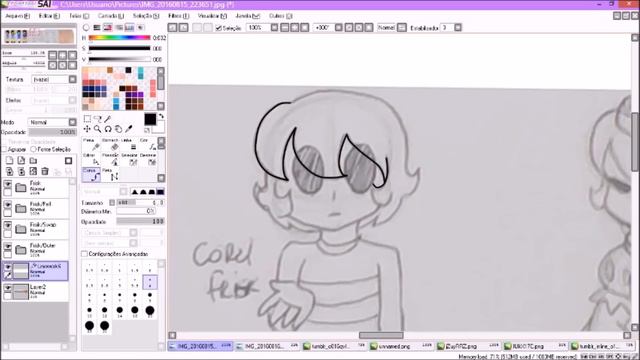Adjust the Tamanho brush size slider
This screenshot has width=640, height=360.
point(140,202)
